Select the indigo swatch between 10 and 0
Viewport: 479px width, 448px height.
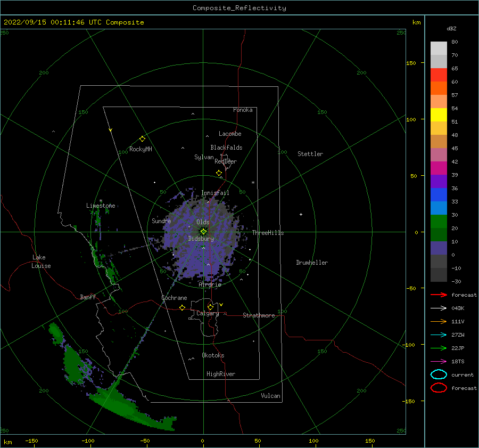(439, 248)
